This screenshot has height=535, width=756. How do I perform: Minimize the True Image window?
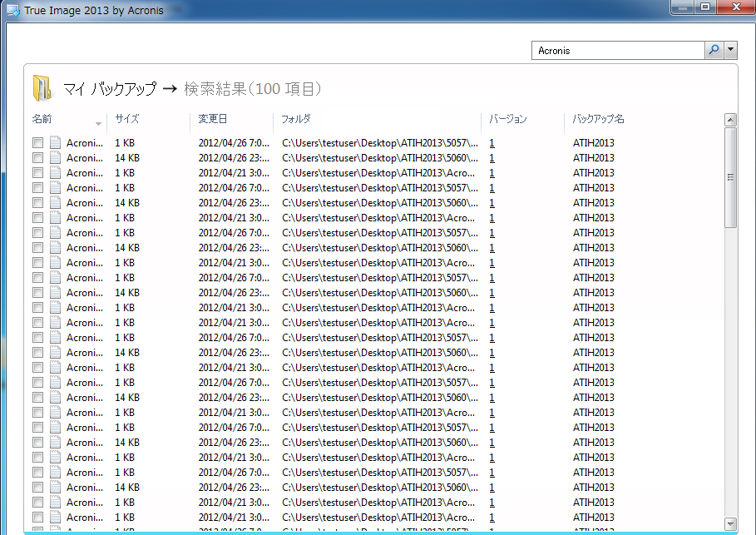682,7
